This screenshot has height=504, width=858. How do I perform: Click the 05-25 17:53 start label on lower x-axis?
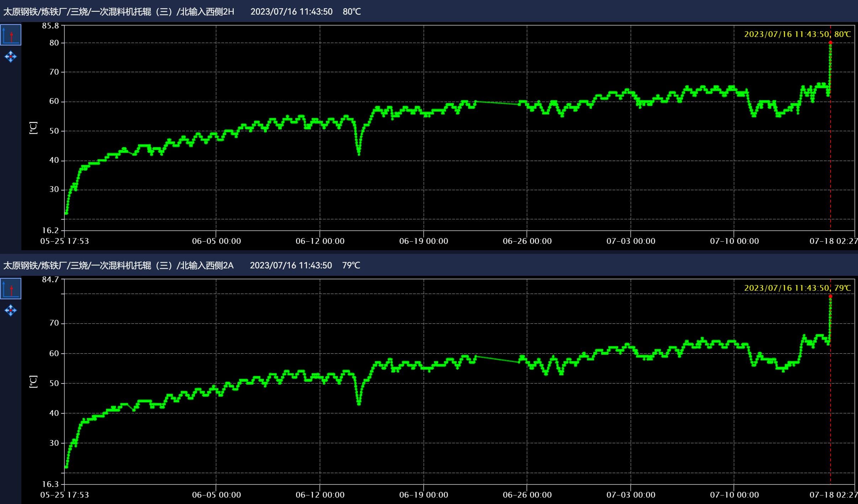pyautogui.click(x=64, y=495)
